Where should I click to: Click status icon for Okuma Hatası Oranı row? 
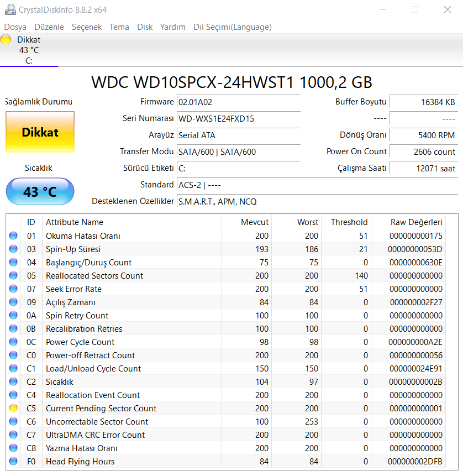tap(13, 236)
